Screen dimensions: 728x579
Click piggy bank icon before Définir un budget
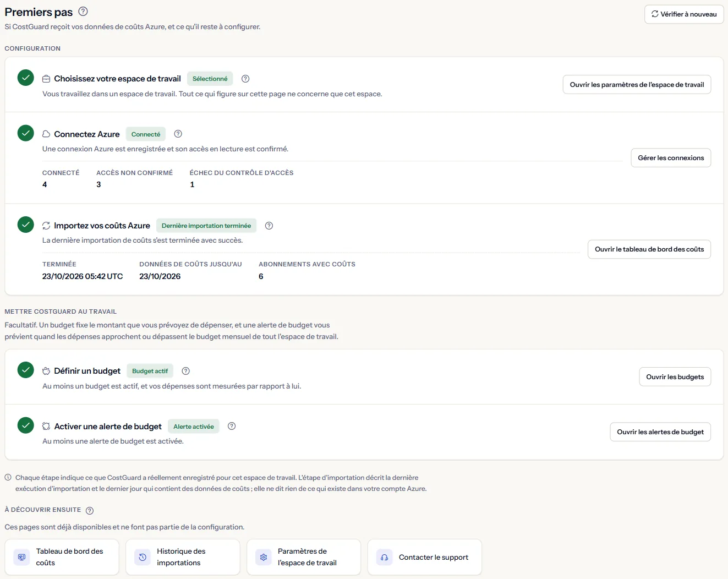46,371
